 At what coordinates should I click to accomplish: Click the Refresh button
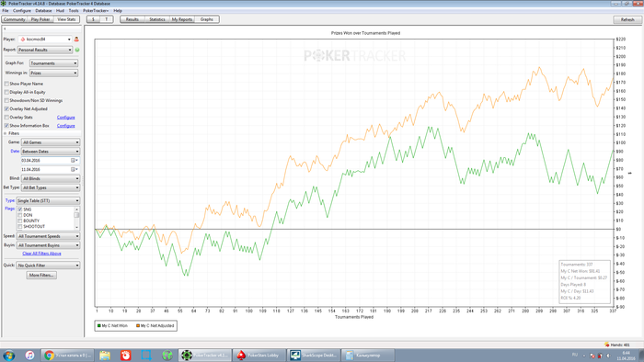[x=627, y=19]
